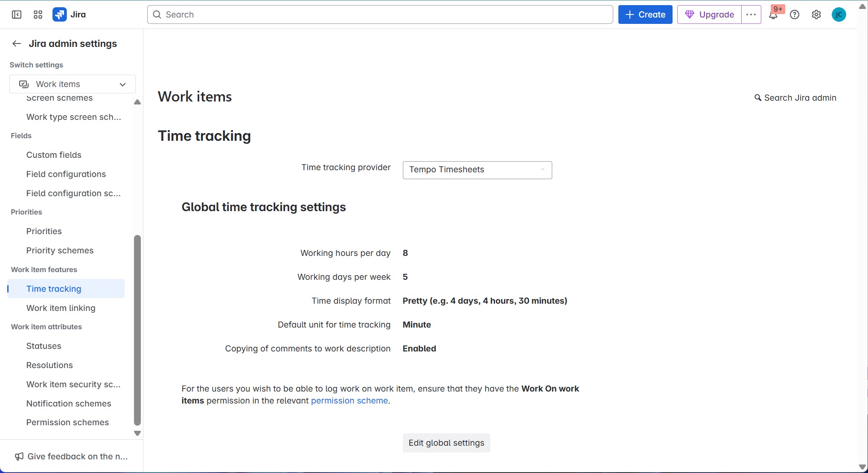This screenshot has width=868, height=473.
Task: Open the more options ellipsis menu
Action: tap(751, 14)
